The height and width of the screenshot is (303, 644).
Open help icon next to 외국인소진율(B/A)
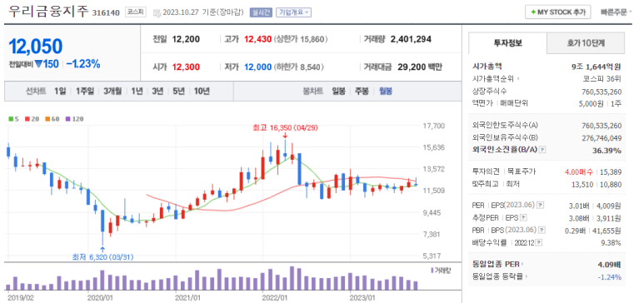point(542,150)
